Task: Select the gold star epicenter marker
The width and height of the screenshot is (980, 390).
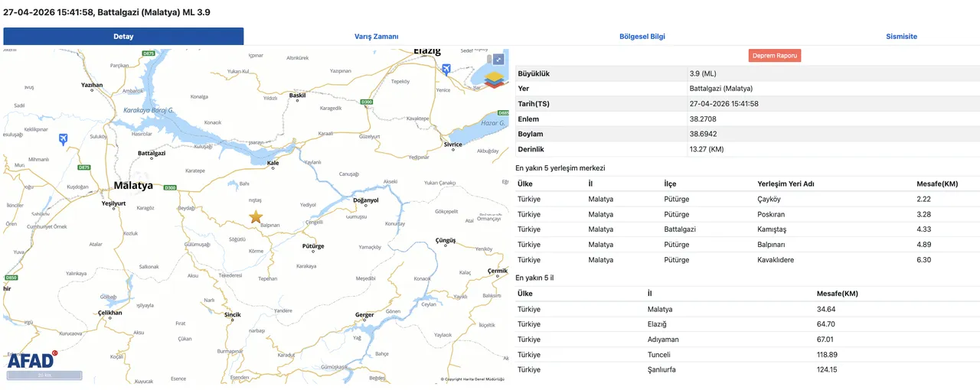Action: tap(256, 217)
